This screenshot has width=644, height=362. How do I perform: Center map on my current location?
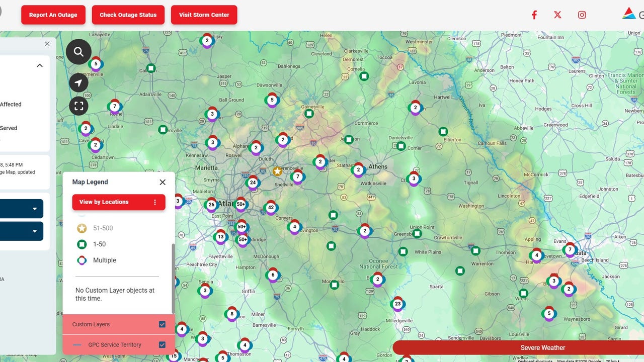[78, 82]
